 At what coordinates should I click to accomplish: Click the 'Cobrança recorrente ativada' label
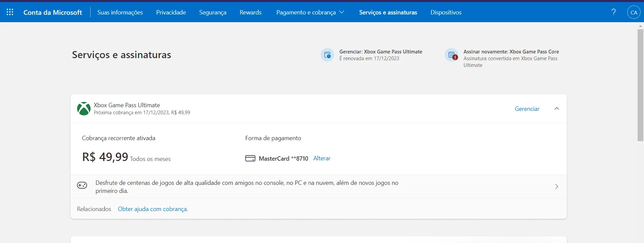pos(119,138)
